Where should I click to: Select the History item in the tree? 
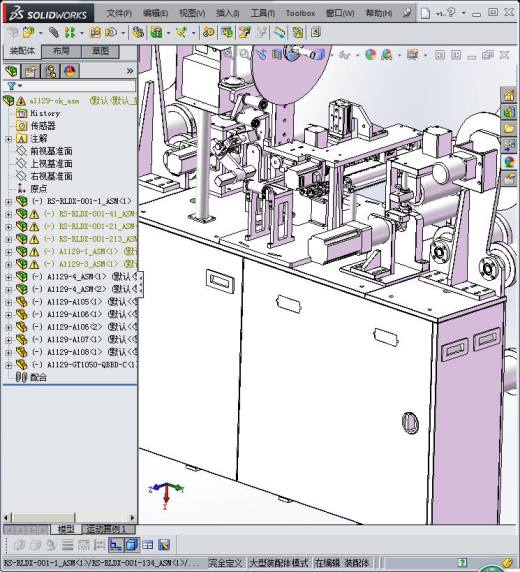tap(45, 113)
